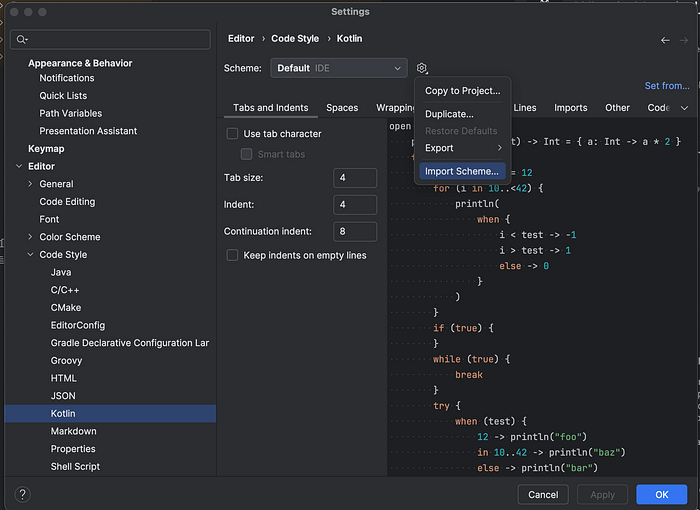Image resolution: width=700 pixels, height=510 pixels.
Task: Open the Scheme Default dropdown
Action: tap(338, 68)
